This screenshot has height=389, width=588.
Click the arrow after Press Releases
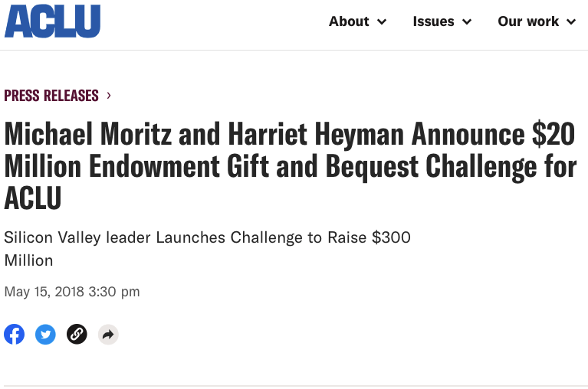[x=109, y=96]
